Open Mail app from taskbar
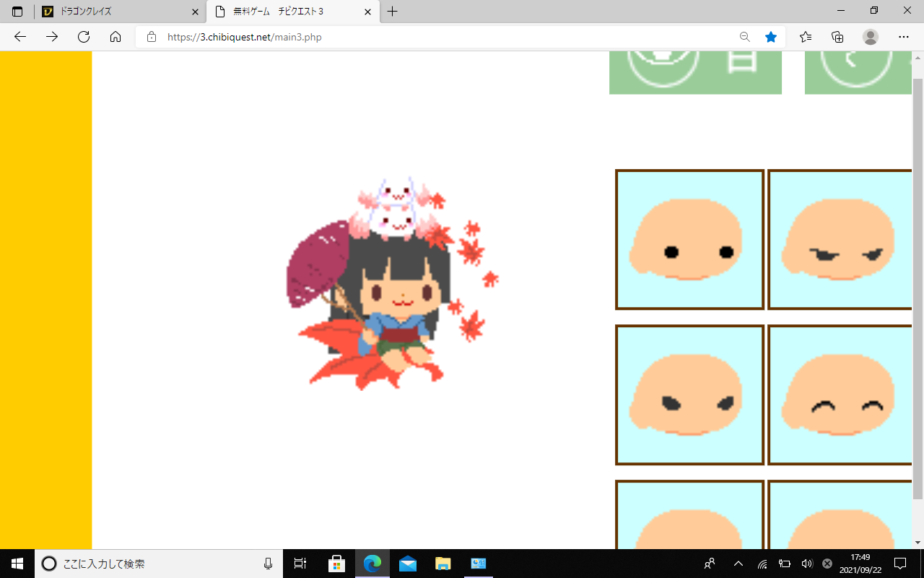Viewport: 924px width, 578px height. (x=407, y=564)
